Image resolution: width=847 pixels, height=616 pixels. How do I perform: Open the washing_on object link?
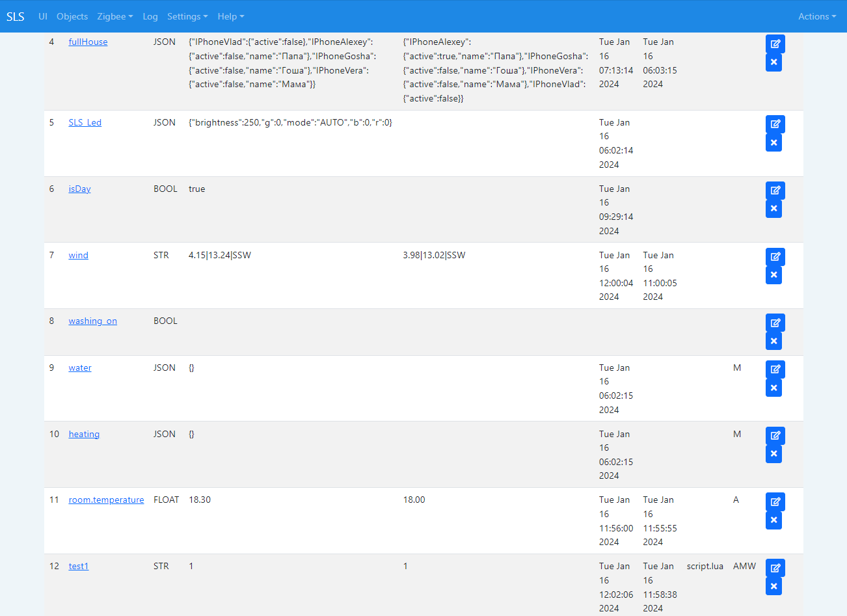[92, 321]
